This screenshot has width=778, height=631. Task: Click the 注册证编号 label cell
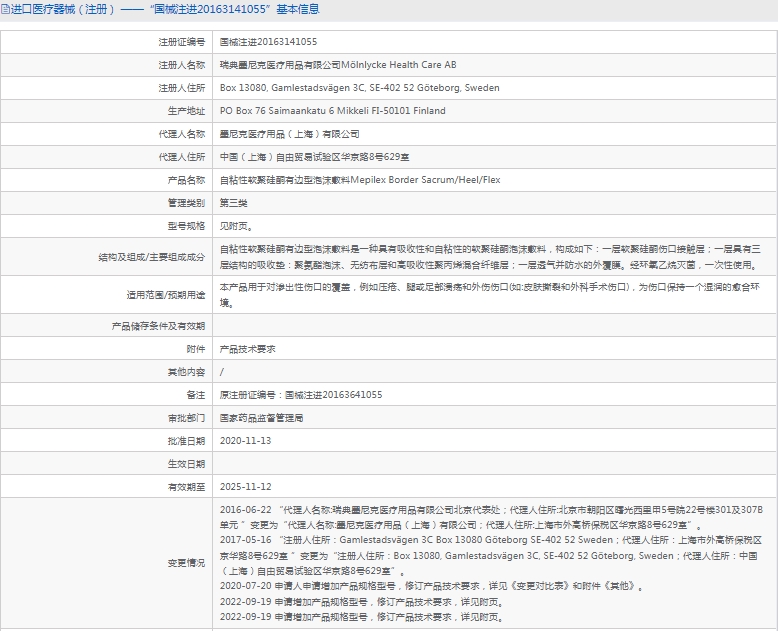tap(182, 42)
